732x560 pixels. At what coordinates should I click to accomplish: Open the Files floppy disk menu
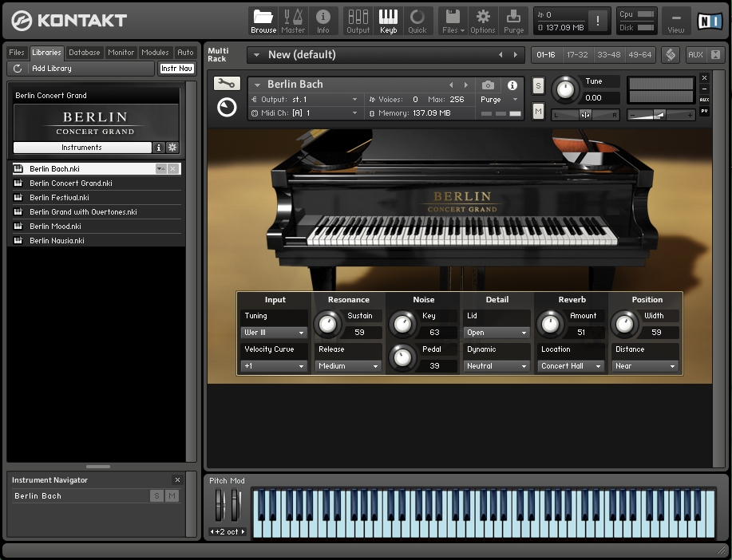(453, 21)
